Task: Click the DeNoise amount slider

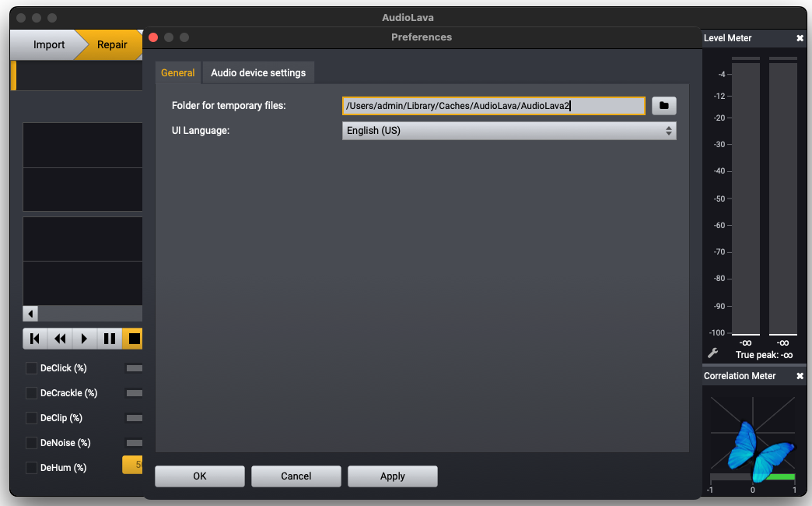Action: pyautogui.click(x=134, y=443)
